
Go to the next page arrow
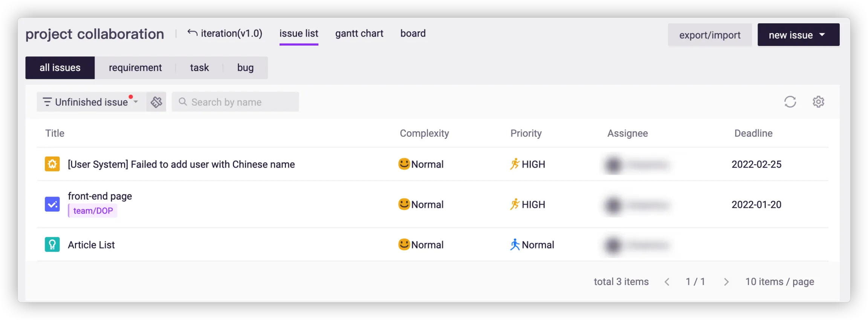pyautogui.click(x=726, y=282)
